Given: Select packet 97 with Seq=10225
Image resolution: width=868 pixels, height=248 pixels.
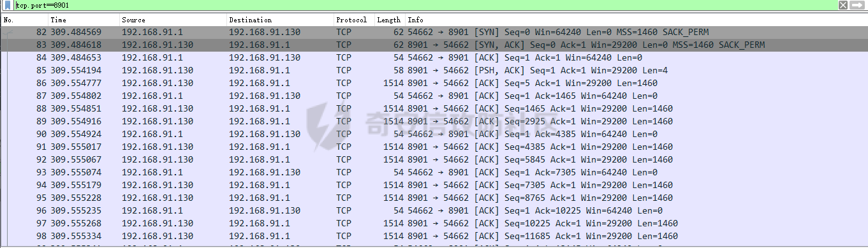Looking at the screenshot, I should [434, 223].
